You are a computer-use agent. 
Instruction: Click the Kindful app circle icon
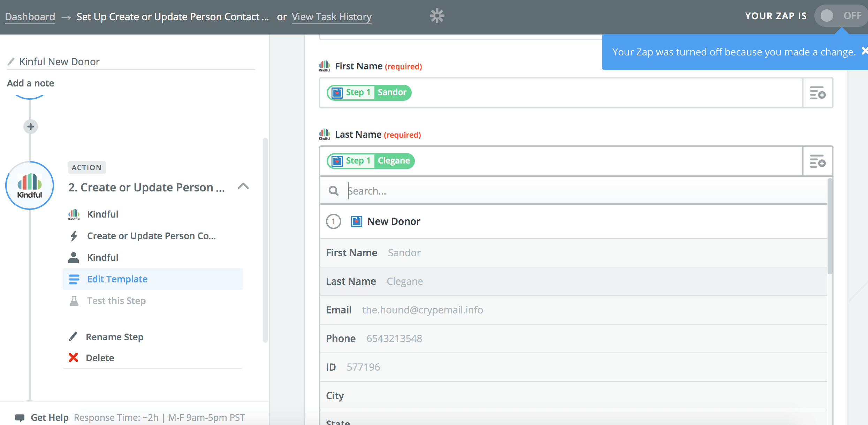point(30,185)
